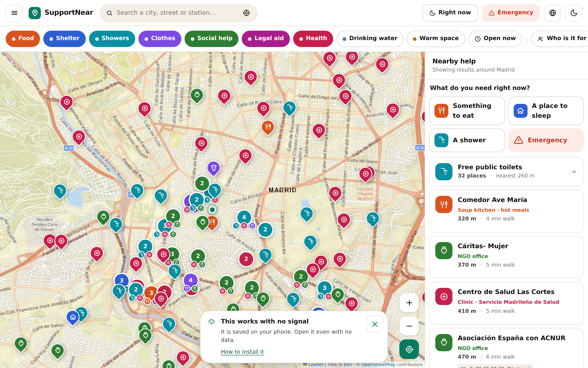Click the search magnifier icon
Image resolution: width=588 pixels, height=368 pixels.
pyautogui.click(x=109, y=13)
